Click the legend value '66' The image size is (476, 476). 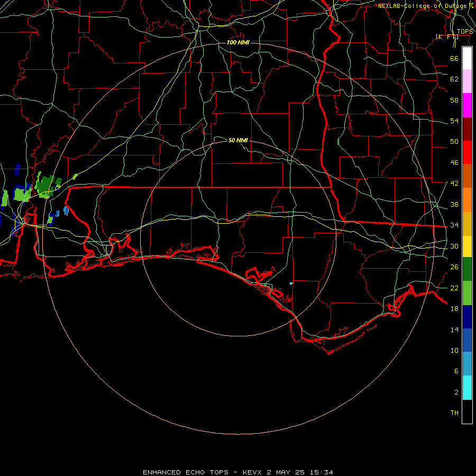454,58
